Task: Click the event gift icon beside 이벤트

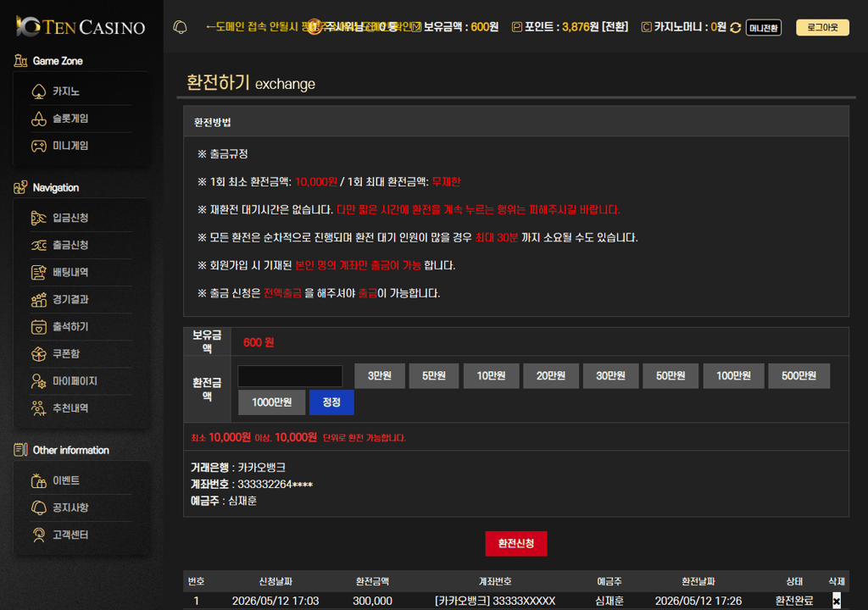Action: click(39, 480)
